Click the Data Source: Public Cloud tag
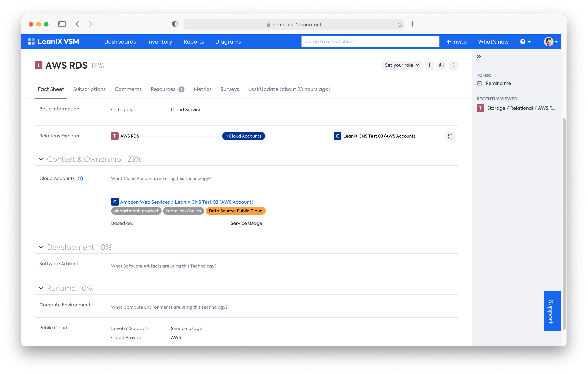This screenshot has height=374, width=588. (x=235, y=211)
